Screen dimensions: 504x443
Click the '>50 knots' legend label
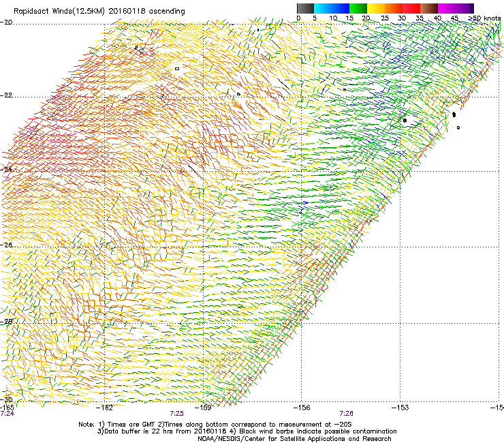tap(484, 18)
